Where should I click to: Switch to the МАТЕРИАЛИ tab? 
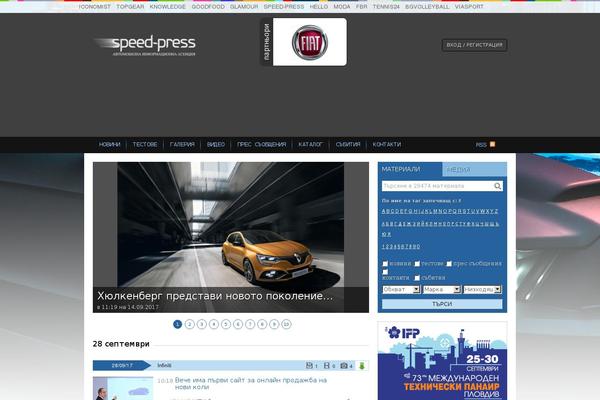pos(410,169)
